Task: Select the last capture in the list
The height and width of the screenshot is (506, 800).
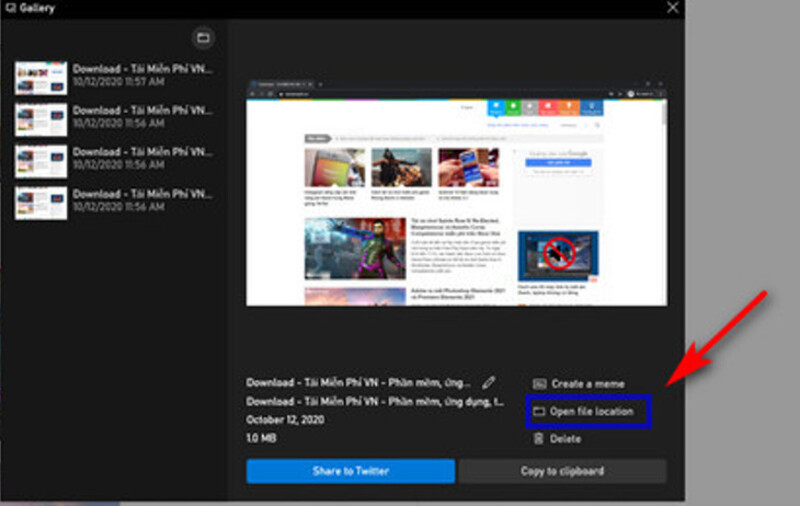Action: [113, 203]
